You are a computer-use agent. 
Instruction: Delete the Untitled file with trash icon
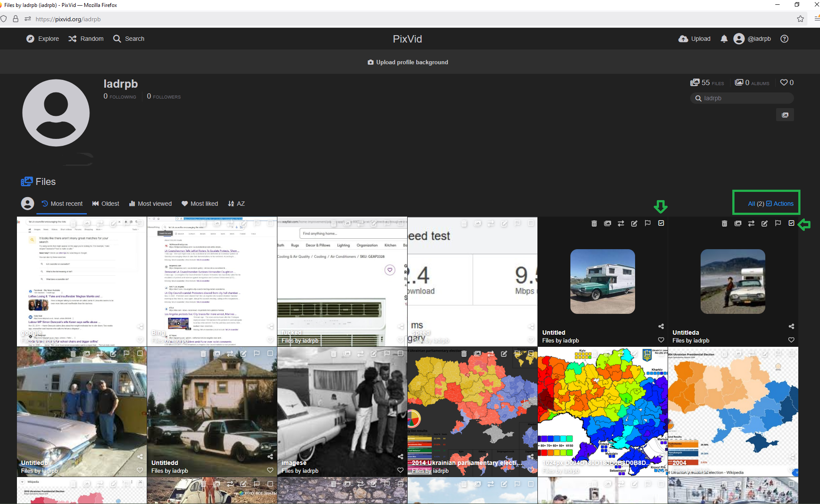point(594,223)
